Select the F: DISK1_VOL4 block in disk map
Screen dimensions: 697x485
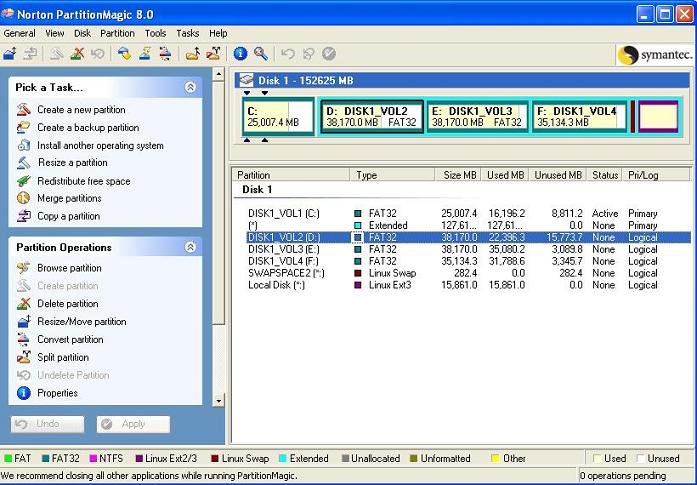point(579,117)
